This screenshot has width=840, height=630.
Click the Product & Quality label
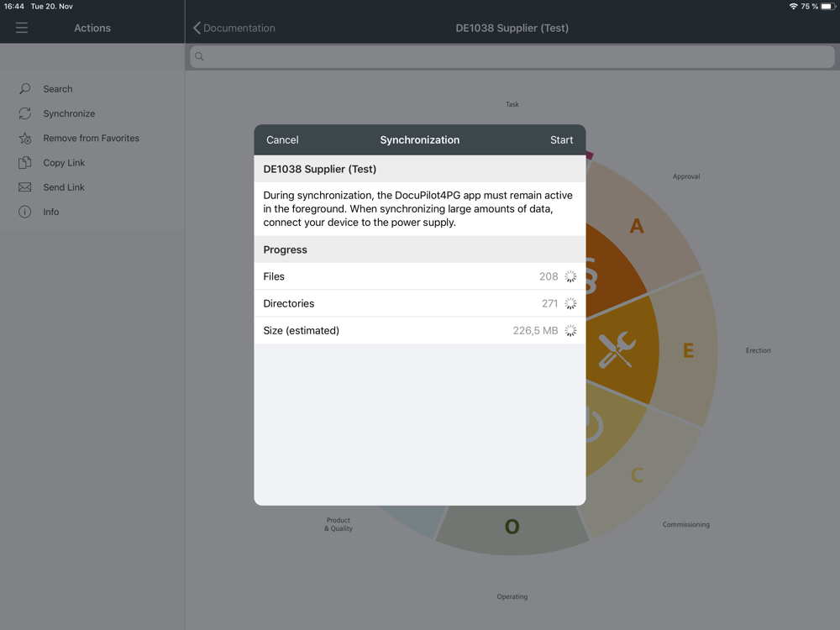click(339, 524)
